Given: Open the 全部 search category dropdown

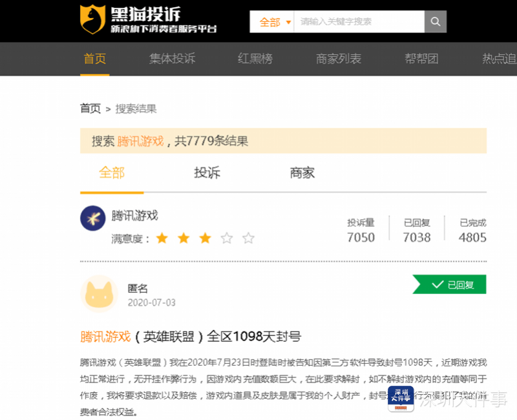Looking at the screenshot, I should coord(272,22).
